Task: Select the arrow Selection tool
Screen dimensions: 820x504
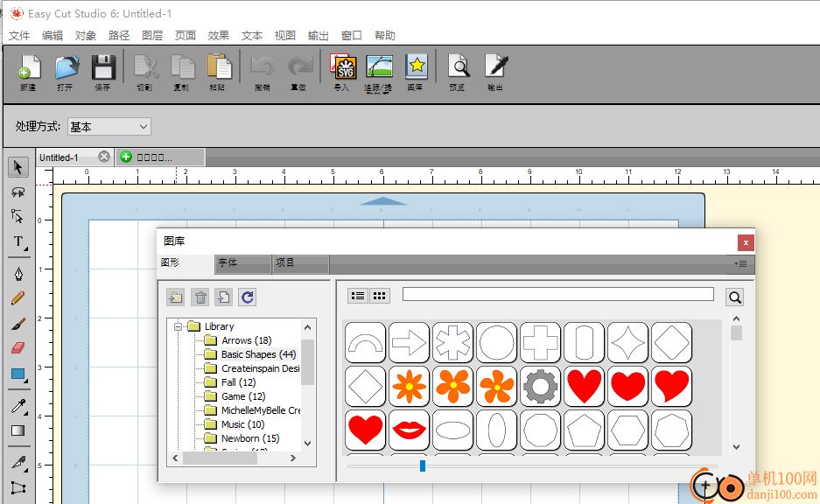Action: click(18, 167)
